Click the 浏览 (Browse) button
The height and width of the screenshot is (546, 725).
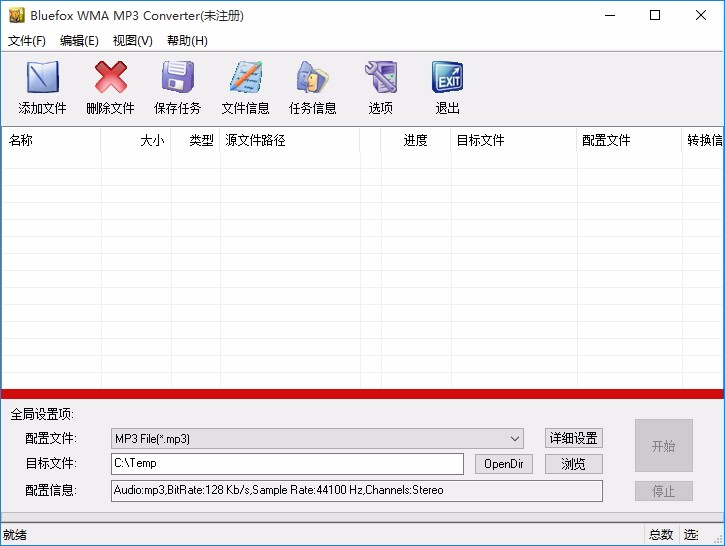[x=573, y=464]
